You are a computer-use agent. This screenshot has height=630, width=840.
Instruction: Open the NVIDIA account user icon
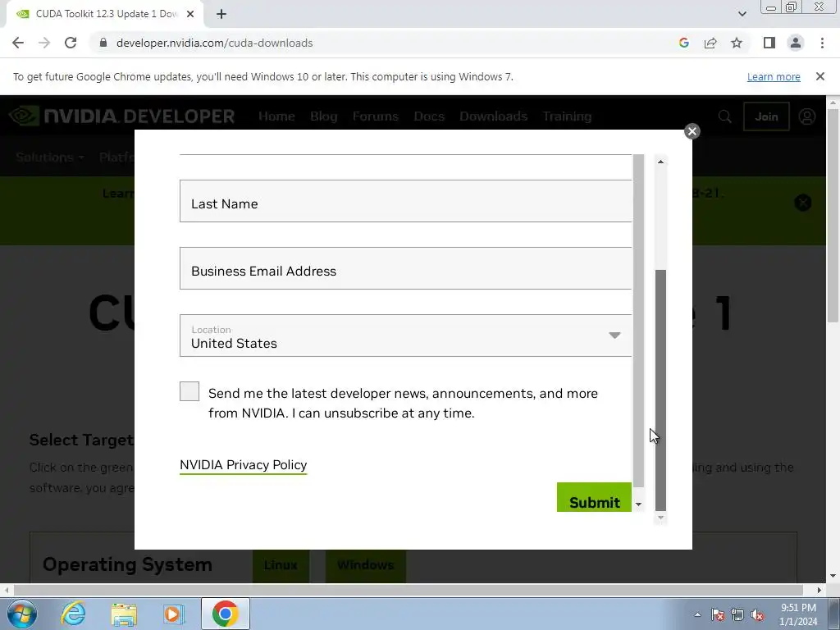click(x=807, y=116)
